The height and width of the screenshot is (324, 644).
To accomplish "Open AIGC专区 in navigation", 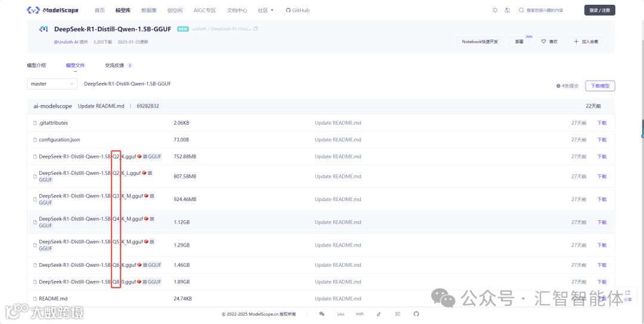I will 205,10.
